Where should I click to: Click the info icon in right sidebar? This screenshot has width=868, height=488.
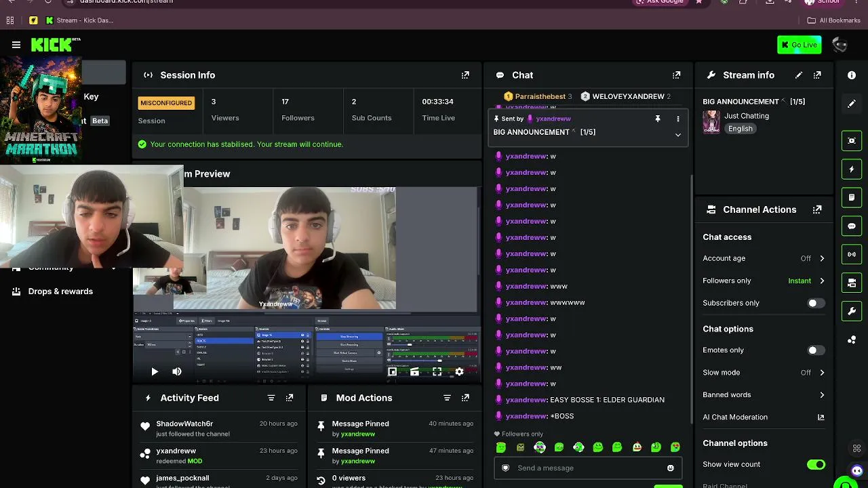pos(852,75)
